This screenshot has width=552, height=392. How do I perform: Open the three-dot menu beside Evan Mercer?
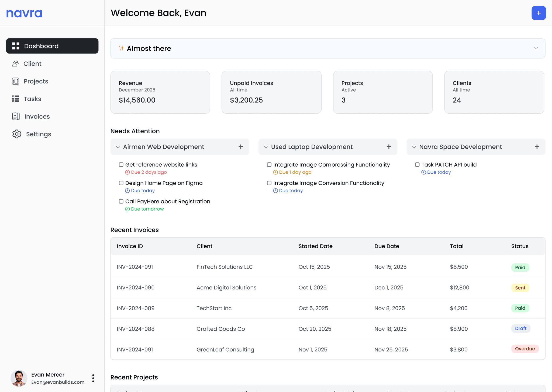(x=93, y=378)
